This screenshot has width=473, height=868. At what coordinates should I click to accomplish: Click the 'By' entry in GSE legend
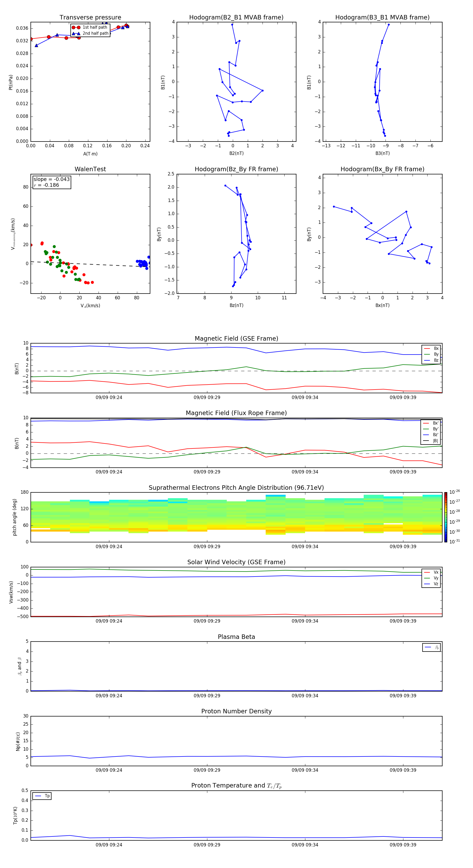(x=431, y=355)
